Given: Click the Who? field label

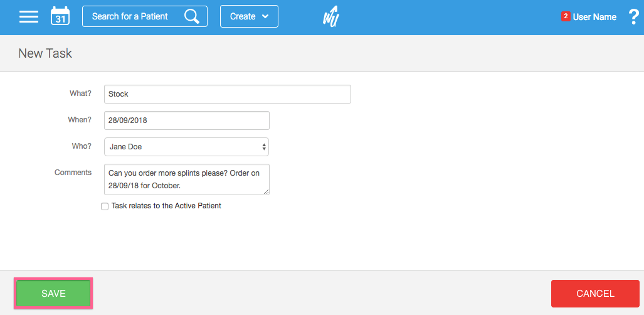Looking at the screenshot, I should [x=82, y=146].
